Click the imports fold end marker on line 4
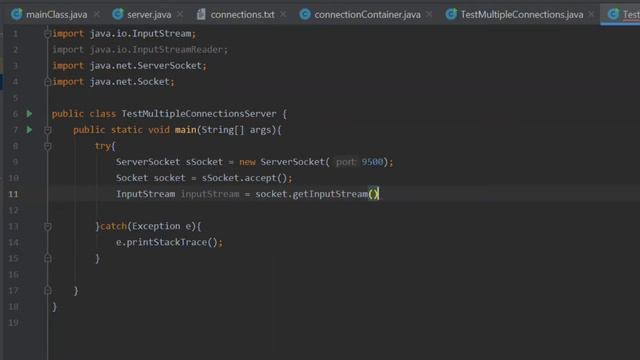640x360 pixels. [47, 82]
